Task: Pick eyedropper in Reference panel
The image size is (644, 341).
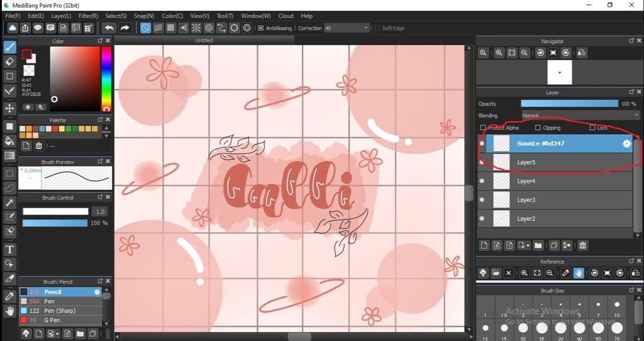Action: coord(565,273)
